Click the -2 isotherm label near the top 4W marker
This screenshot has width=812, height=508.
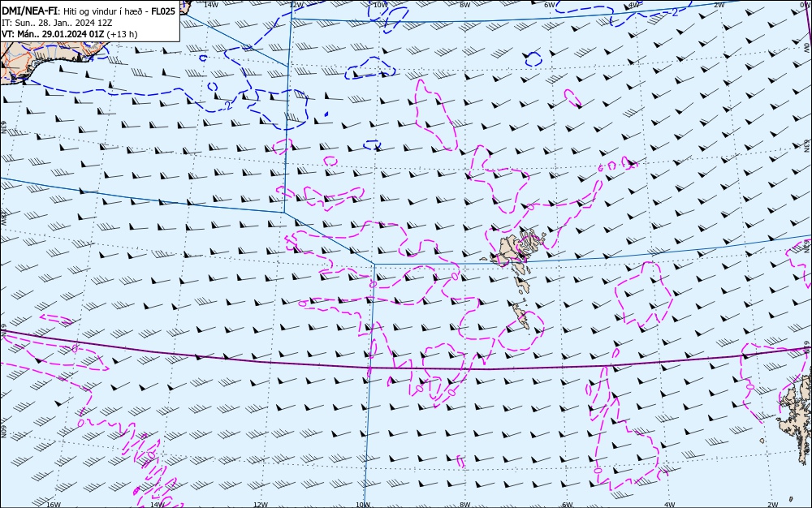[x=673, y=12]
